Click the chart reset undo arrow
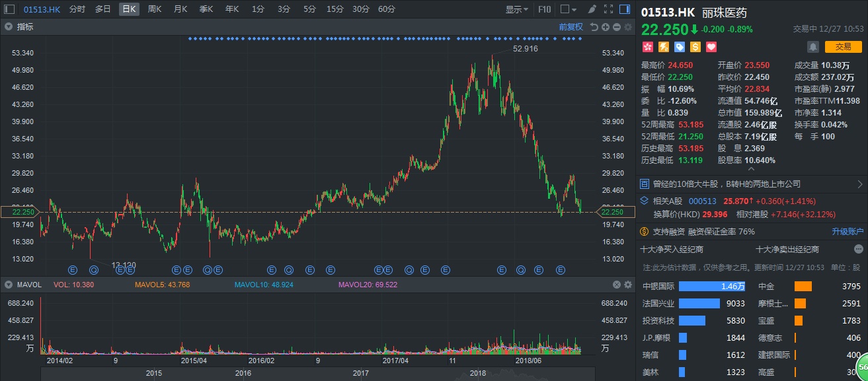868x381 pixels. pos(594,27)
